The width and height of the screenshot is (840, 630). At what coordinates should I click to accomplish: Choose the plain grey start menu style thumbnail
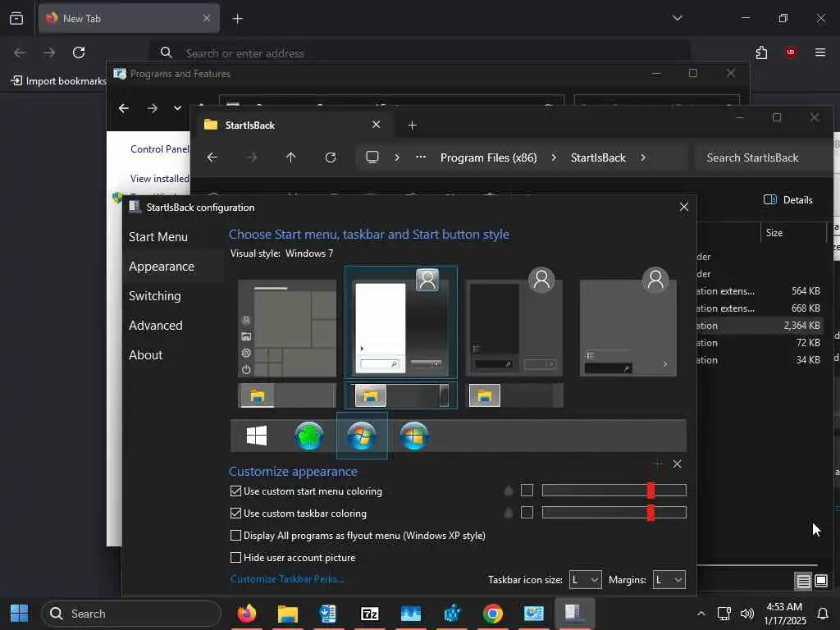point(628,323)
